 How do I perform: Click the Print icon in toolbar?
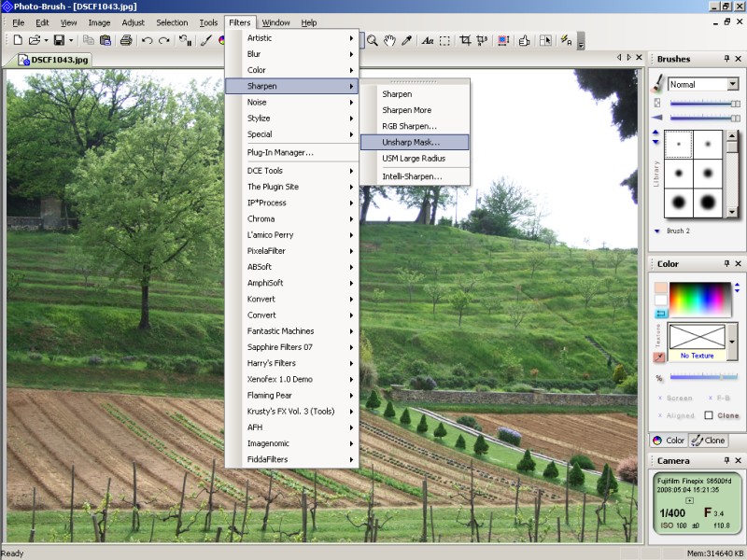126,40
